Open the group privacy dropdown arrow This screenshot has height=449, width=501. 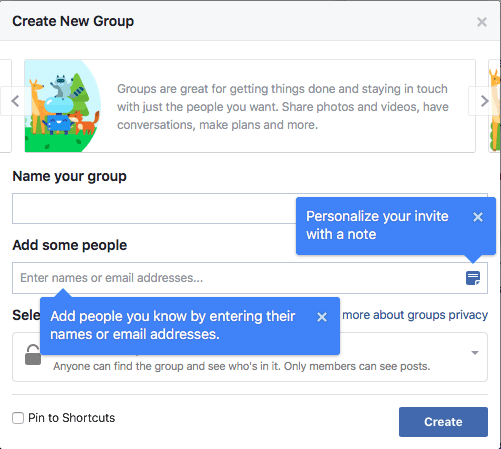(475, 353)
